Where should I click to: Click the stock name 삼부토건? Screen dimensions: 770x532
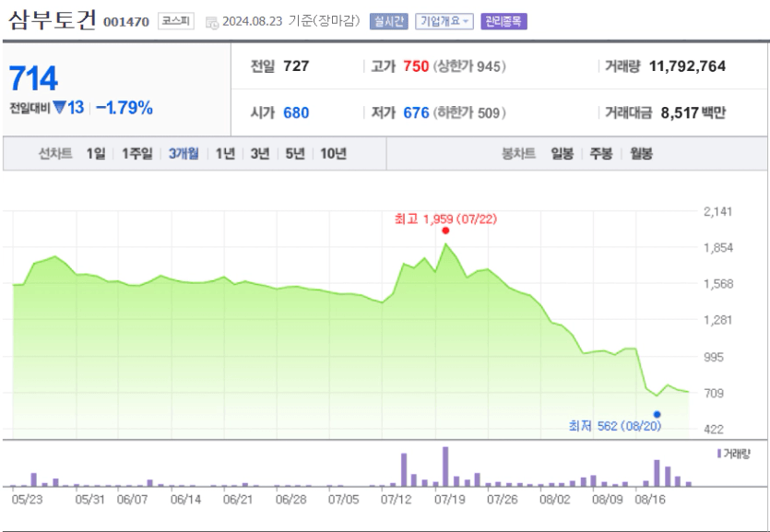click(52, 21)
